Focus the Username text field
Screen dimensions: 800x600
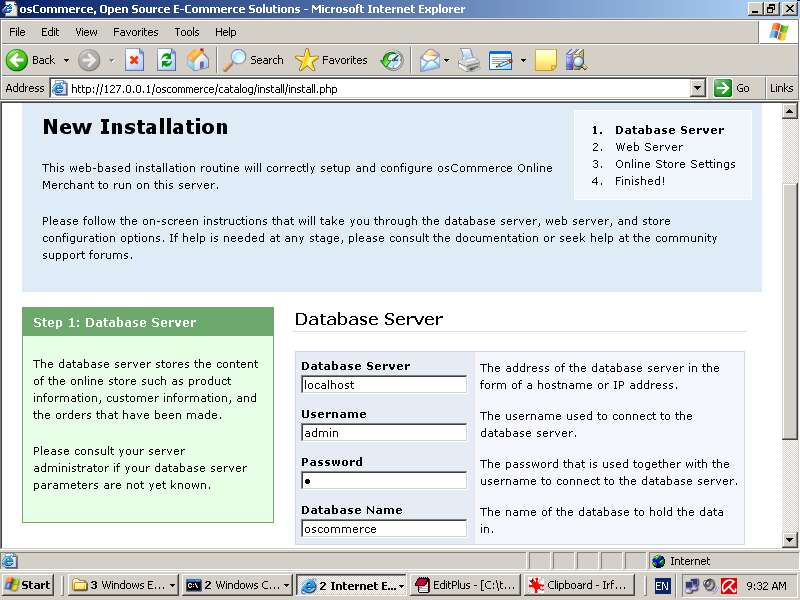tap(384, 433)
